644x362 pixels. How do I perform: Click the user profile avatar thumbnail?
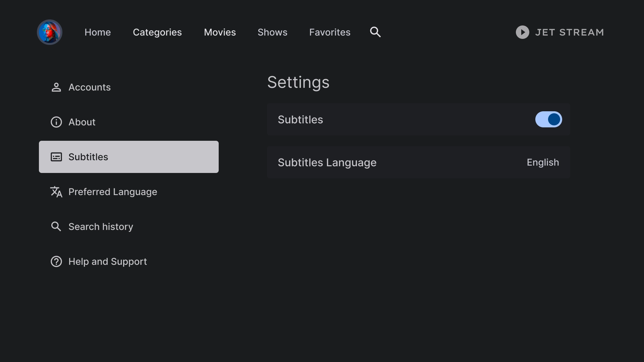click(x=50, y=32)
